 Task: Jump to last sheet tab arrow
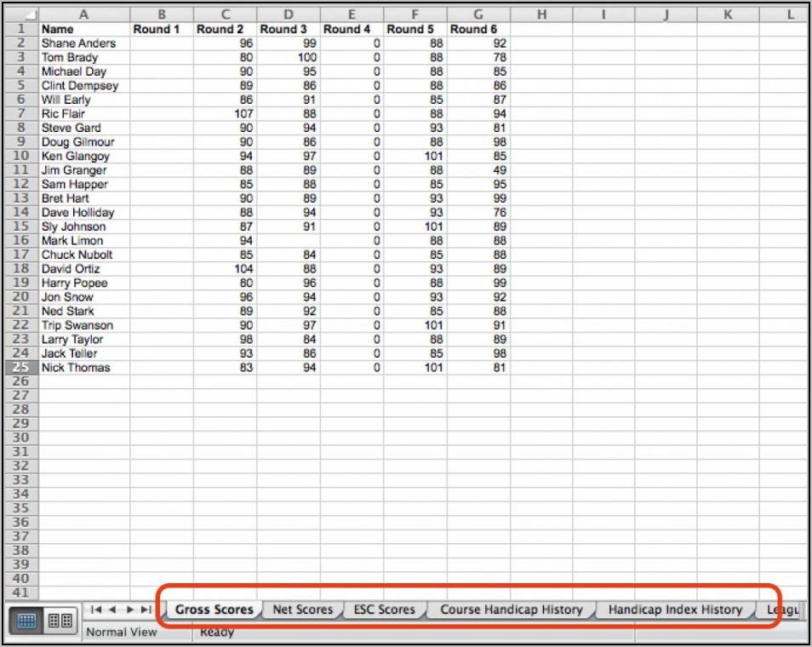click(x=147, y=610)
